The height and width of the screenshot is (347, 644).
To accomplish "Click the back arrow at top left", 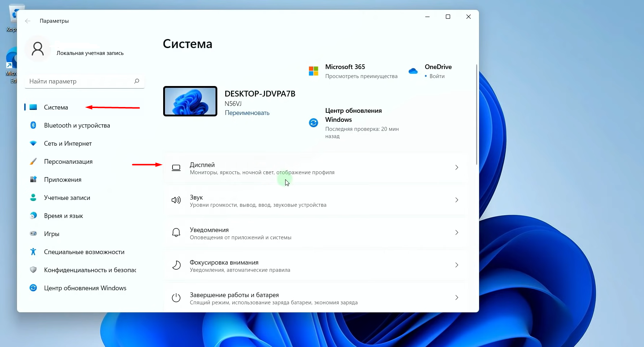I will click(28, 21).
